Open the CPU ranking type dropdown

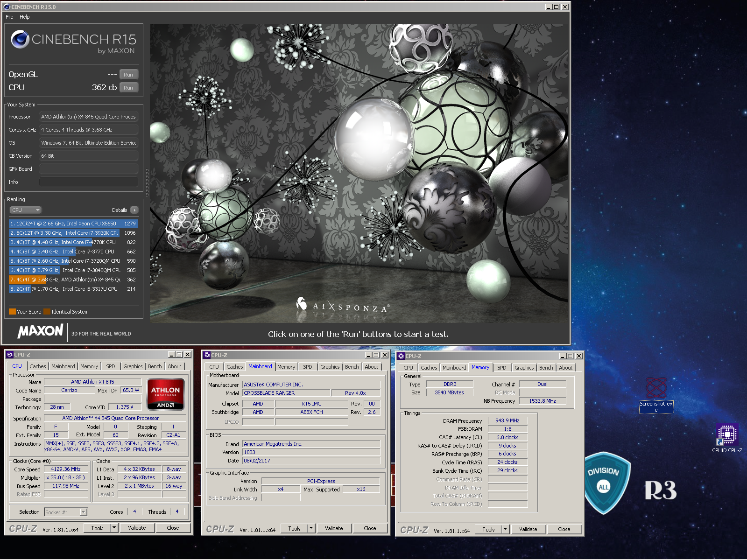[26, 210]
